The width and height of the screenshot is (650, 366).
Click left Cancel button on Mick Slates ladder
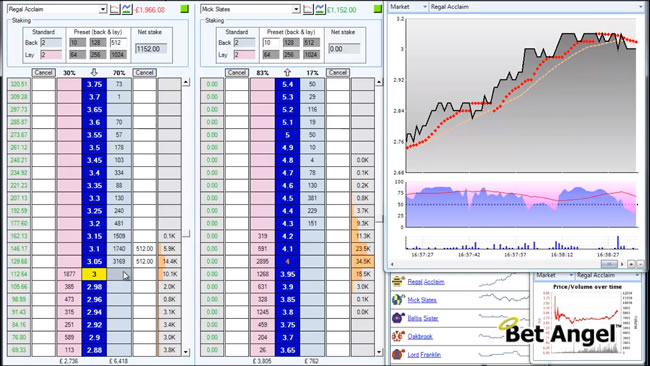click(237, 73)
